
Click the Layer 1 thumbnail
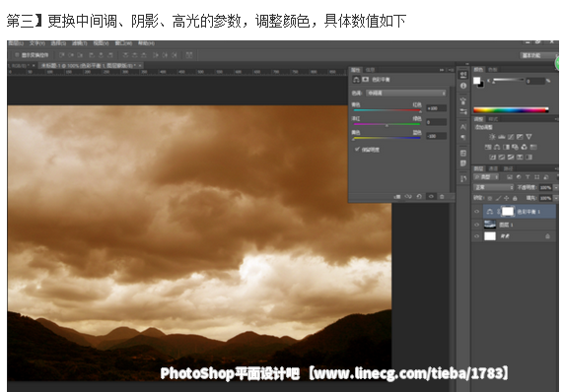click(x=490, y=225)
